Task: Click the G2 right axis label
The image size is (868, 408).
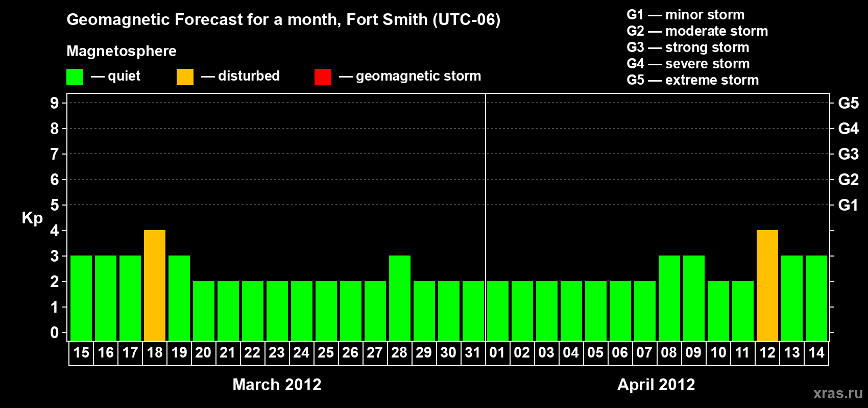Action: (x=849, y=180)
